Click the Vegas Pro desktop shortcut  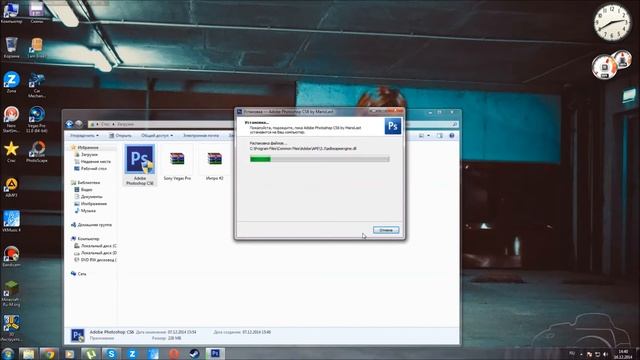point(37,119)
